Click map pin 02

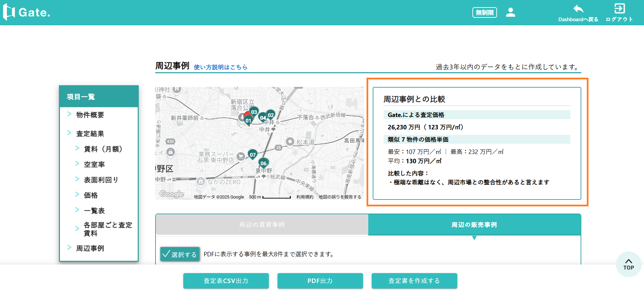[x=271, y=115]
